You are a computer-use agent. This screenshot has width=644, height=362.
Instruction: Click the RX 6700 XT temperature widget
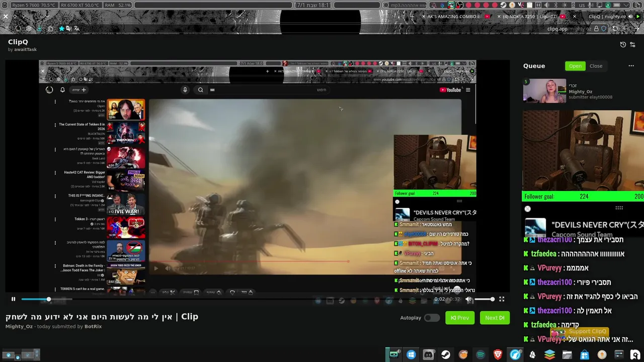coord(80,5)
